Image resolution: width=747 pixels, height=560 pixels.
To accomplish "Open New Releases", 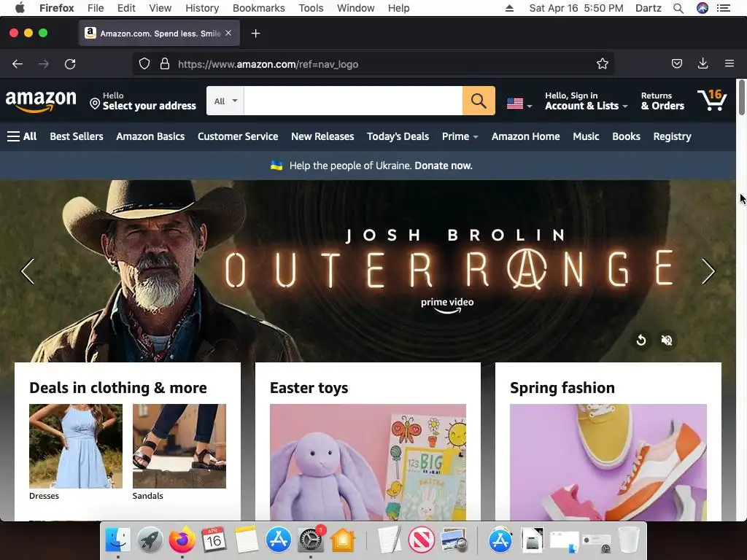I will (x=322, y=136).
